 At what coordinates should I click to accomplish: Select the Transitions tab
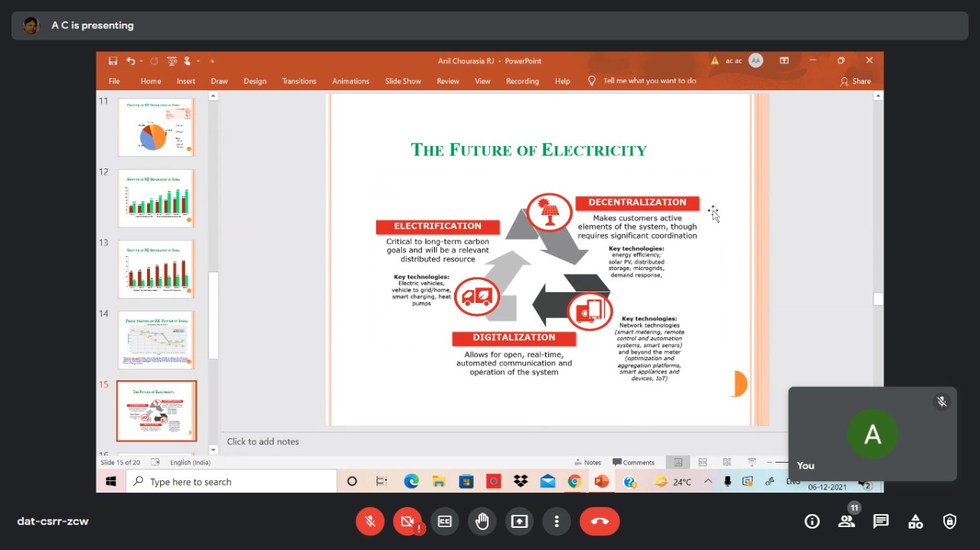tap(299, 81)
